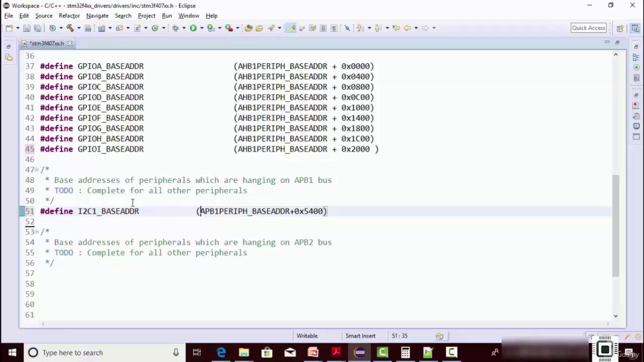This screenshot has width=644, height=362.
Task: Click the Open Perspective icon
Action: point(620,28)
